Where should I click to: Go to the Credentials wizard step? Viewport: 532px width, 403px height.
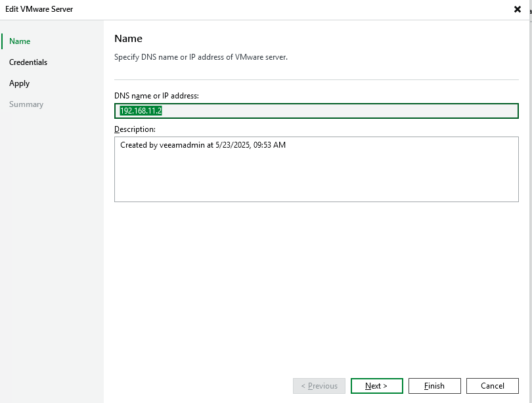click(x=28, y=62)
